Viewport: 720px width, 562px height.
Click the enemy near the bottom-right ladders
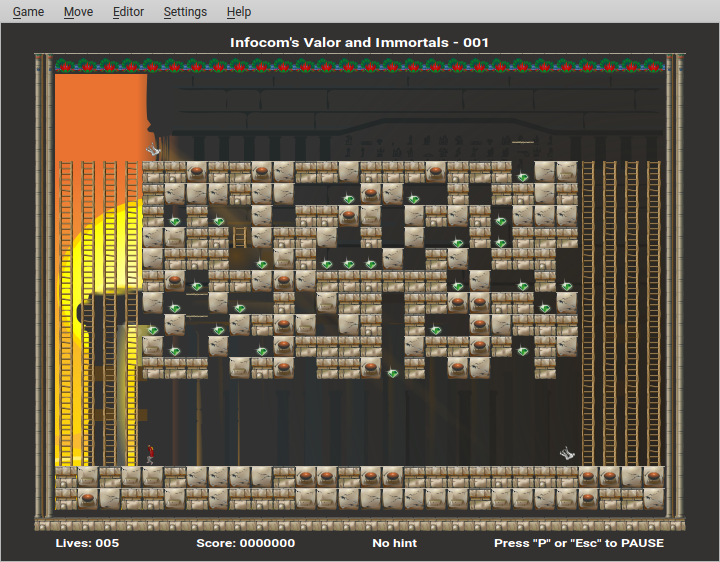[567, 454]
